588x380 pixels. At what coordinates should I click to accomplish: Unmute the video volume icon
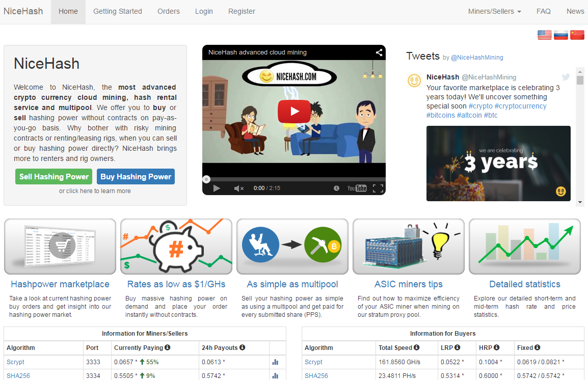(x=239, y=188)
